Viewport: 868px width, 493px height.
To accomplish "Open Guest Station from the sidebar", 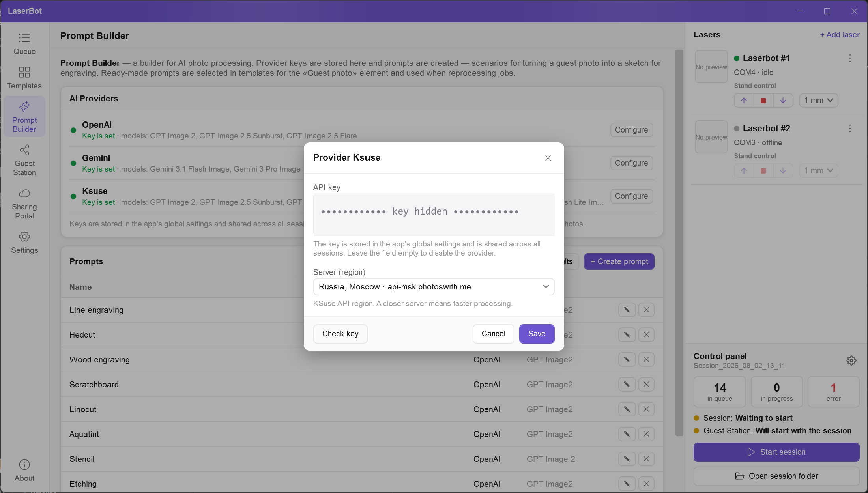I will [x=24, y=160].
